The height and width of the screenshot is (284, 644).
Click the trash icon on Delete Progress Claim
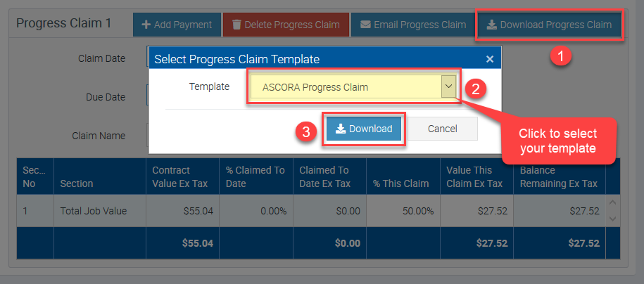click(x=236, y=25)
